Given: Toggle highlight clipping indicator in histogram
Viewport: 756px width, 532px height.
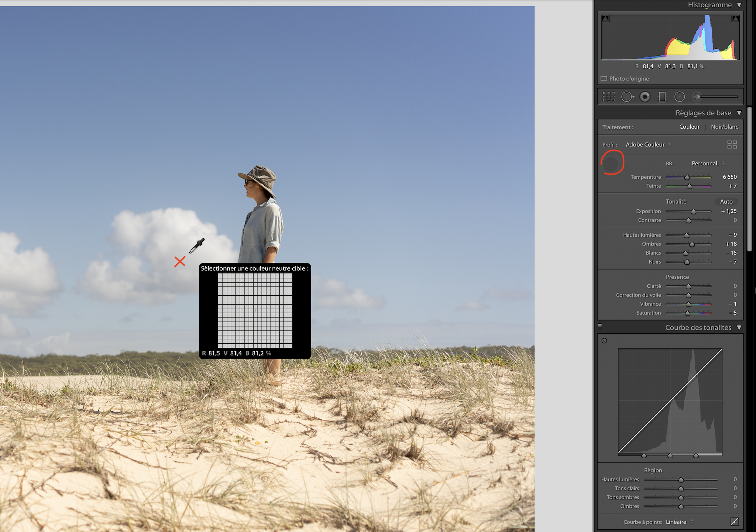Looking at the screenshot, I should [x=735, y=18].
